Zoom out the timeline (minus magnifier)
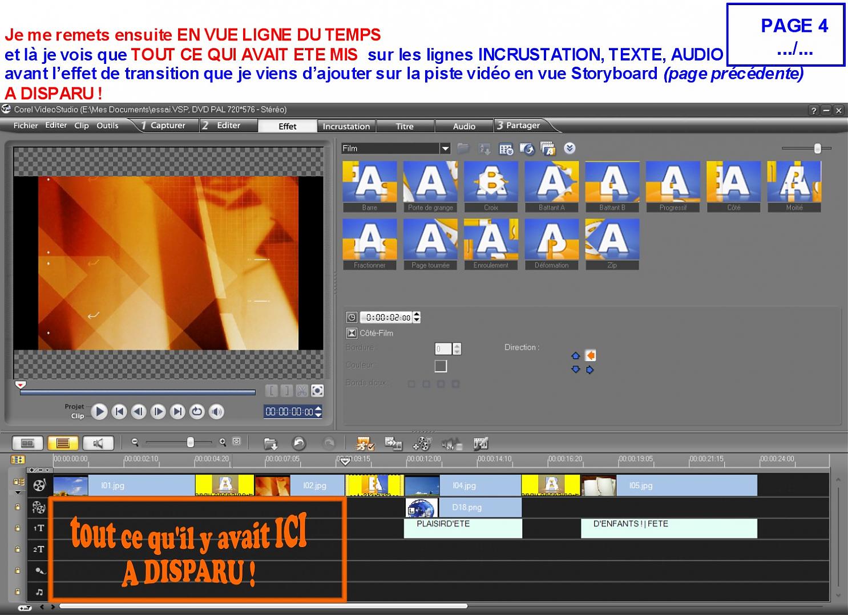The height and width of the screenshot is (616, 848). coord(135,442)
